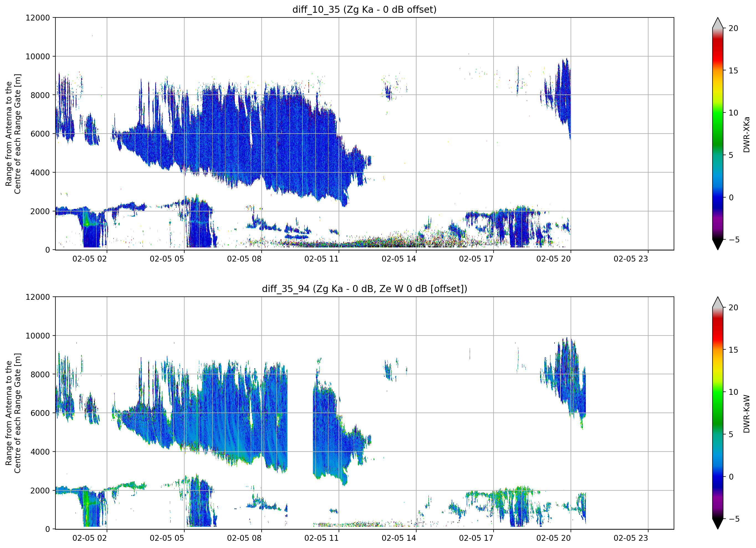Click the "02-05 02" time tick under diff_10_35 plot
This screenshot has height=548, width=756.
coord(90,259)
